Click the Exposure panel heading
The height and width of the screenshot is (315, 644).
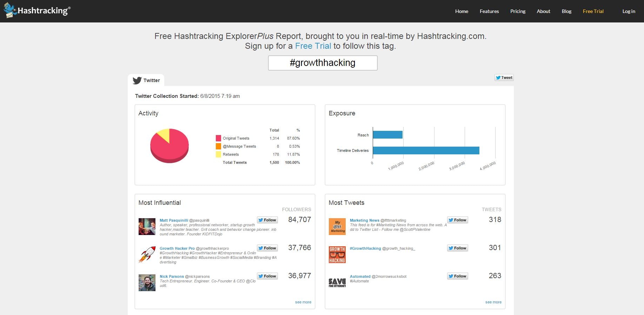click(x=342, y=113)
